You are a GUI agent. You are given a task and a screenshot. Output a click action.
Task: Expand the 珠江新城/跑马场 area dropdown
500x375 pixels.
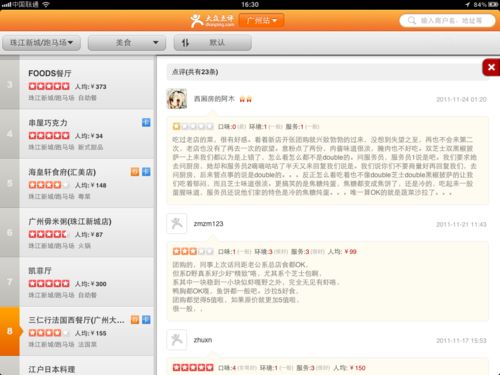[42, 43]
